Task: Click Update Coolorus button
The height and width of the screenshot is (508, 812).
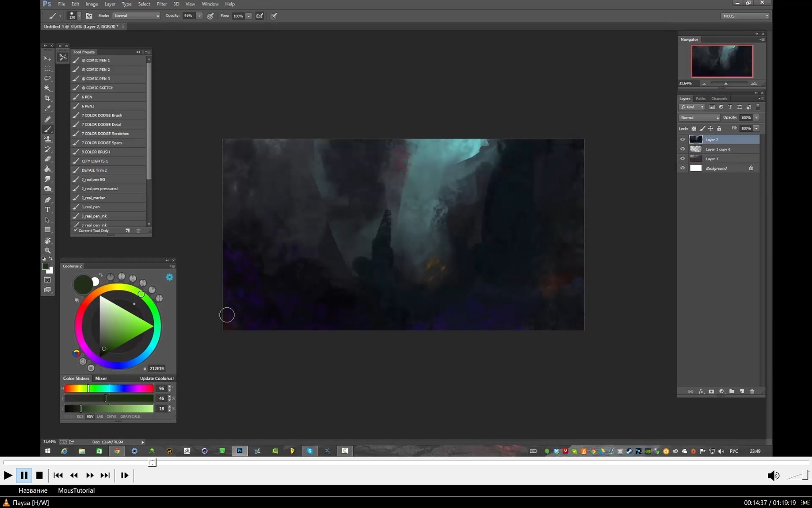Action: (157, 378)
